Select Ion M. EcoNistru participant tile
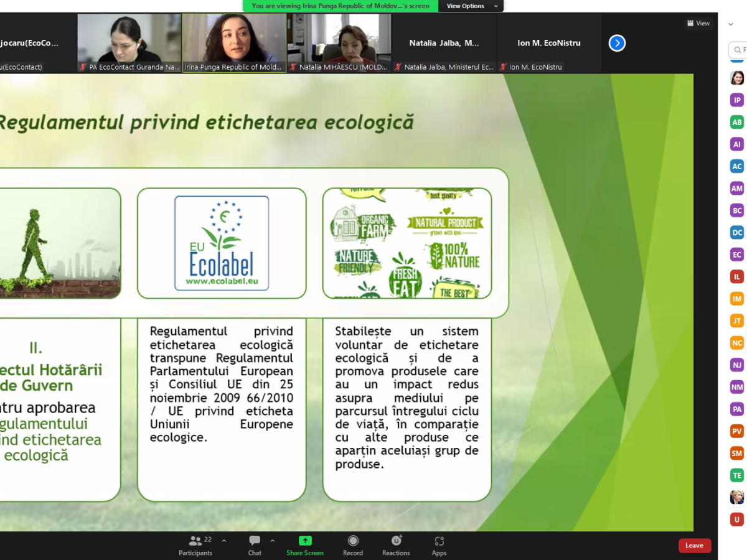This screenshot has width=747, height=560. click(549, 44)
